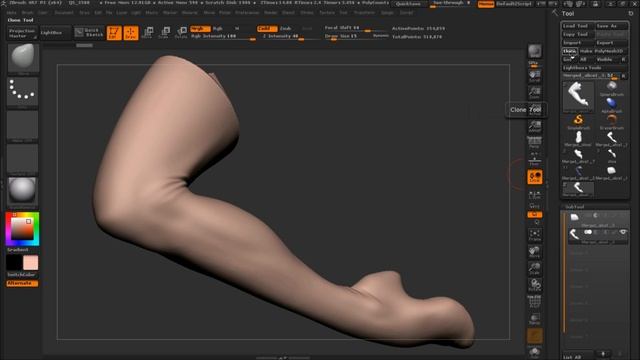
Task: Select the pink main color swatch
Action: pyautogui.click(x=31, y=263)
